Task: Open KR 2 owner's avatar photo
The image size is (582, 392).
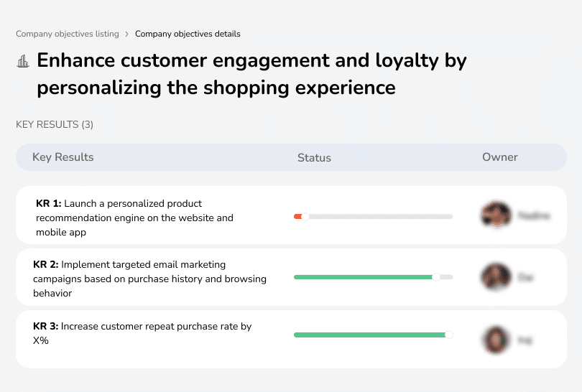Action: click(x=495, y=276)
